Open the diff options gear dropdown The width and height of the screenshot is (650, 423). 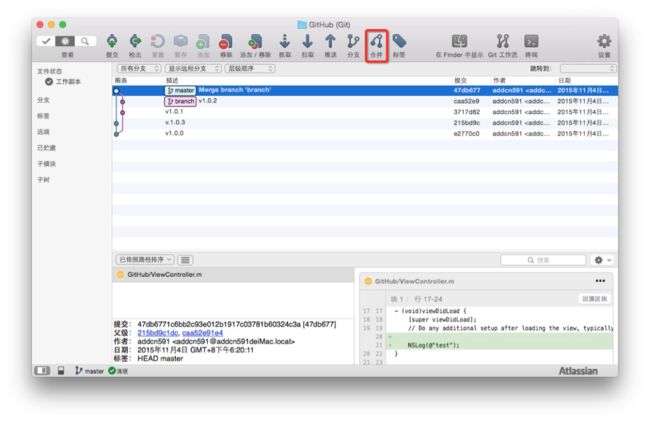[602, 260]
